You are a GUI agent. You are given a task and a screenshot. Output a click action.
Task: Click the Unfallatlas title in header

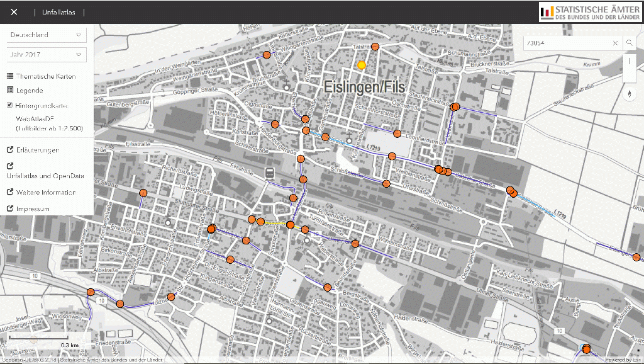(59, 12)
